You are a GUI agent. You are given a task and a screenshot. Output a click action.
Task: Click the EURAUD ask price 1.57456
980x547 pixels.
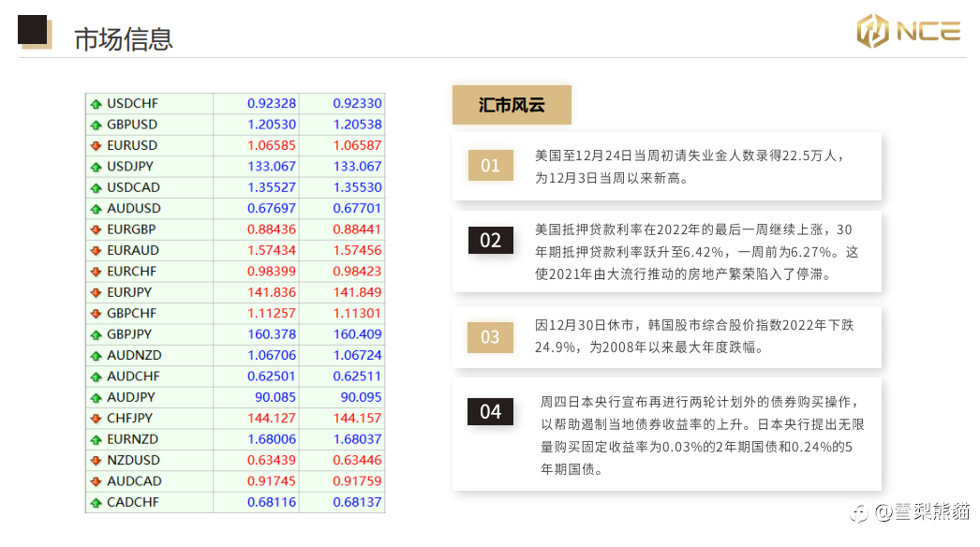[357, 250]
